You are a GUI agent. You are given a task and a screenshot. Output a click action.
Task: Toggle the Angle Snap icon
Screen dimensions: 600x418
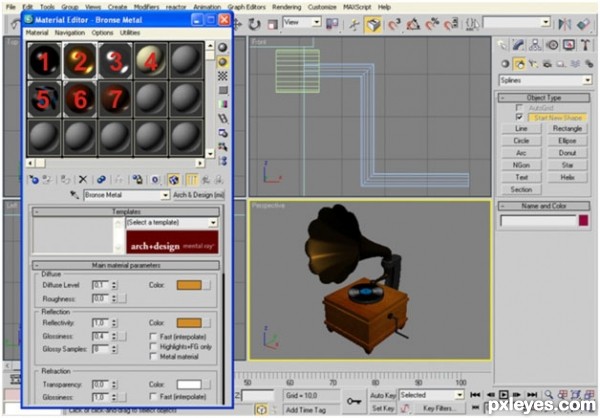tap(413, 24)
